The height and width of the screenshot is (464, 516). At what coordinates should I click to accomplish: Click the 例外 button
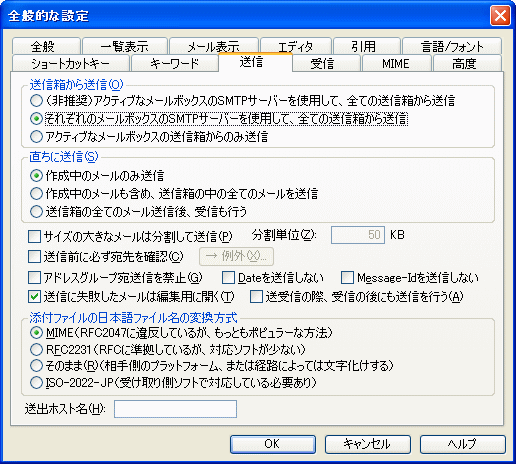236,256
